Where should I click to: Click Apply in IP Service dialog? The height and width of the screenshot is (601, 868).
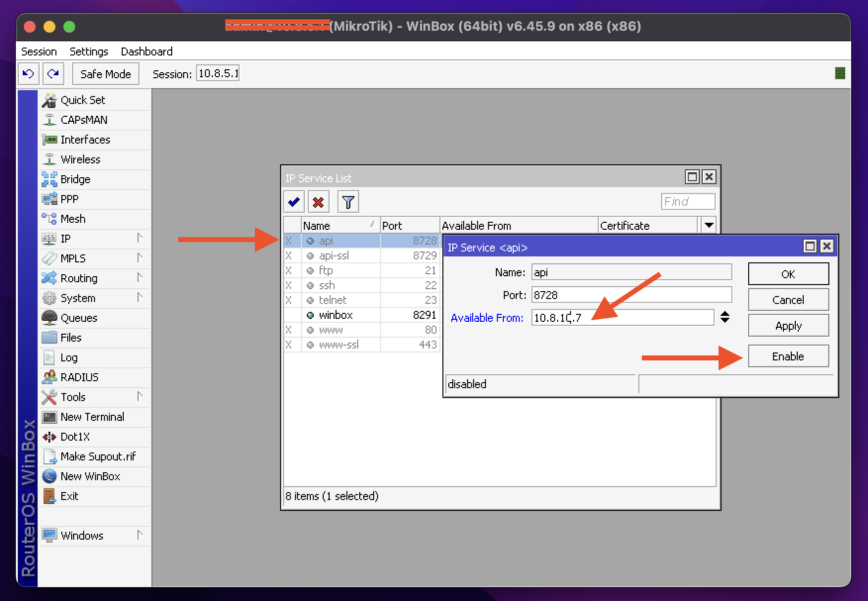tap(788, 325)
